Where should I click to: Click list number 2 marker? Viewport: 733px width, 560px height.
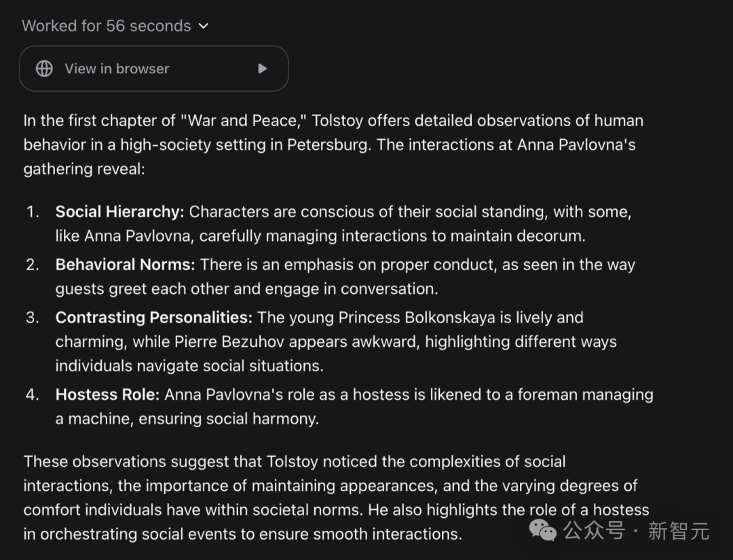[x=33, y=264]
